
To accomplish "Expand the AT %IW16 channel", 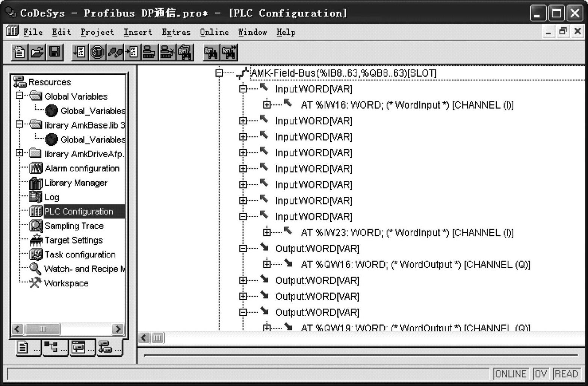I will (267, 104).
